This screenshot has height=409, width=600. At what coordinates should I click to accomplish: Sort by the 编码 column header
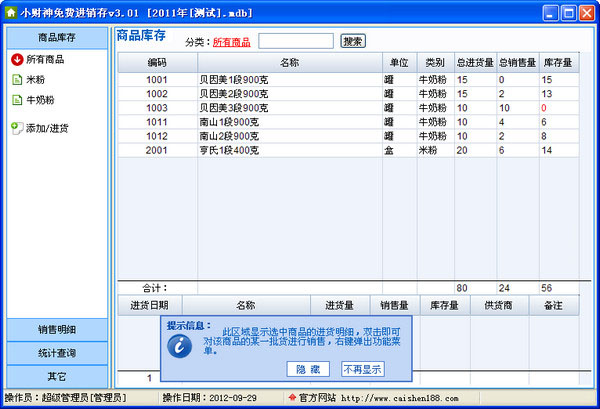[x=158, y=63]
